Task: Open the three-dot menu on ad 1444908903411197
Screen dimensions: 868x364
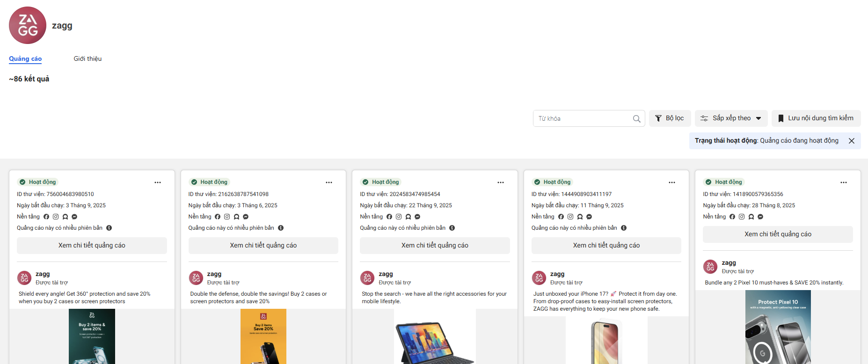Action: tap(672, 182)
